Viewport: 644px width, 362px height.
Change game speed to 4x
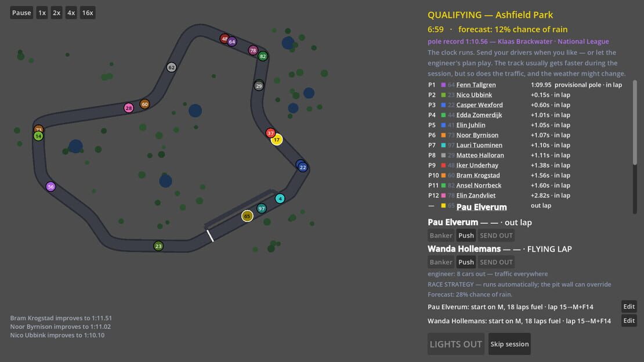(71, 13)
